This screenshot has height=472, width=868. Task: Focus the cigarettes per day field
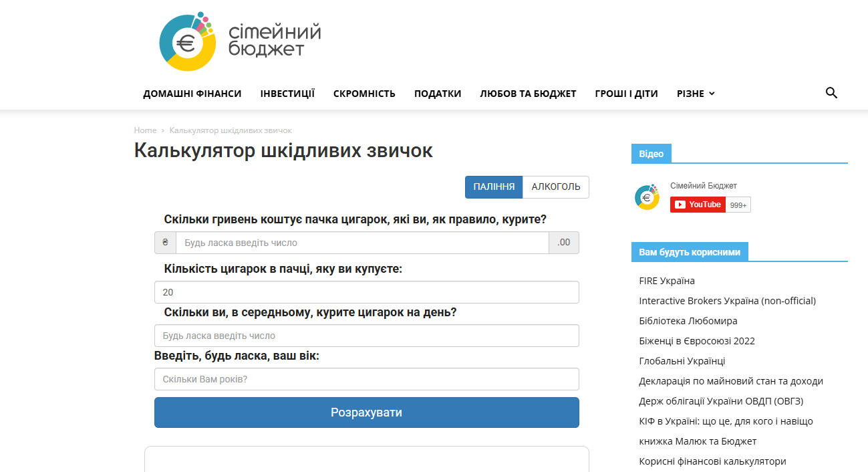pos(366,336)
